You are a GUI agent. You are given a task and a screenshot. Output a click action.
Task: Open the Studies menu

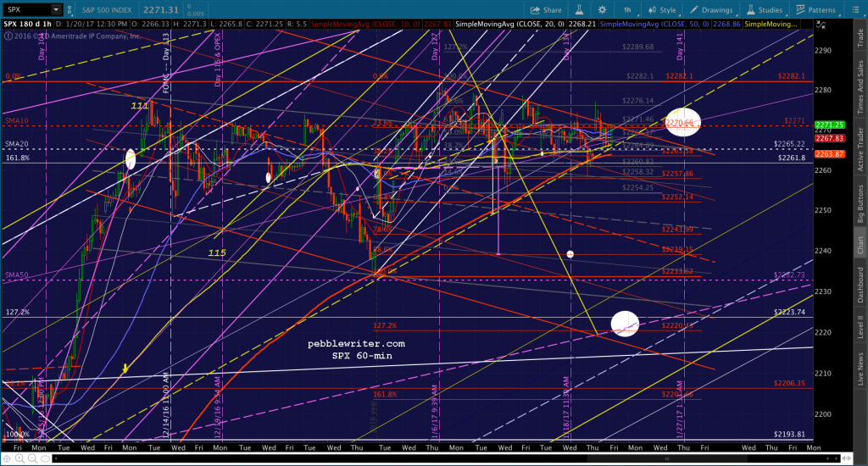pyautogui.click(x=765, y=10)
